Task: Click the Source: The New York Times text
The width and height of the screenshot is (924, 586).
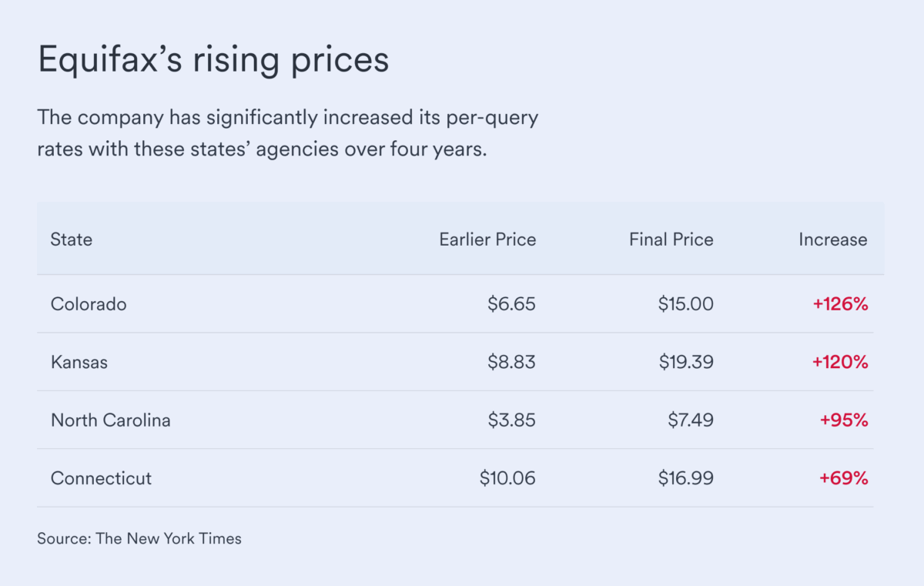Action: pos(139,539)
